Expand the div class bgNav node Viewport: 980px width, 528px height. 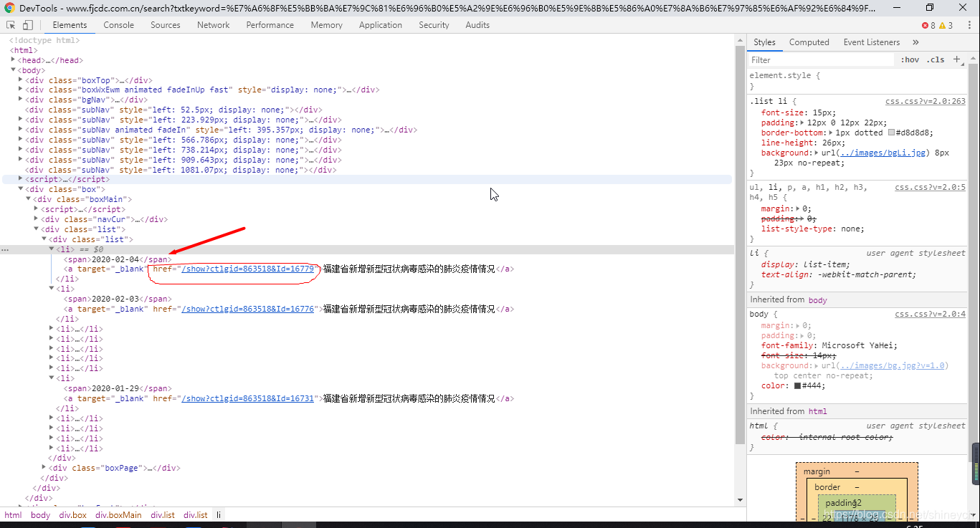(x=21, y=100)
